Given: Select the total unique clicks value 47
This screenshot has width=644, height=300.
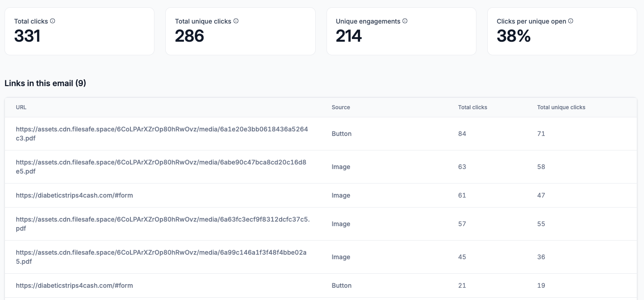Looking at the screenshot, I should (541, 195).
